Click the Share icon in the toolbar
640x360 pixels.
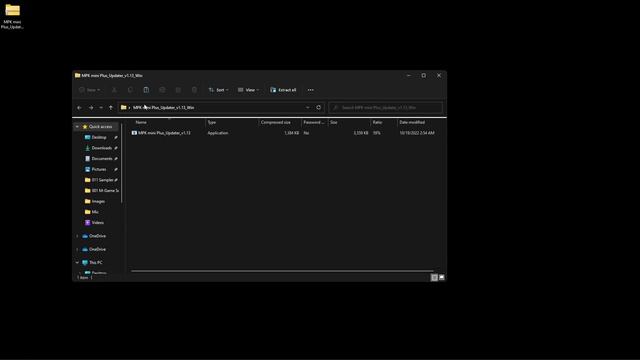pyautogui.click(x=178, y=90)
